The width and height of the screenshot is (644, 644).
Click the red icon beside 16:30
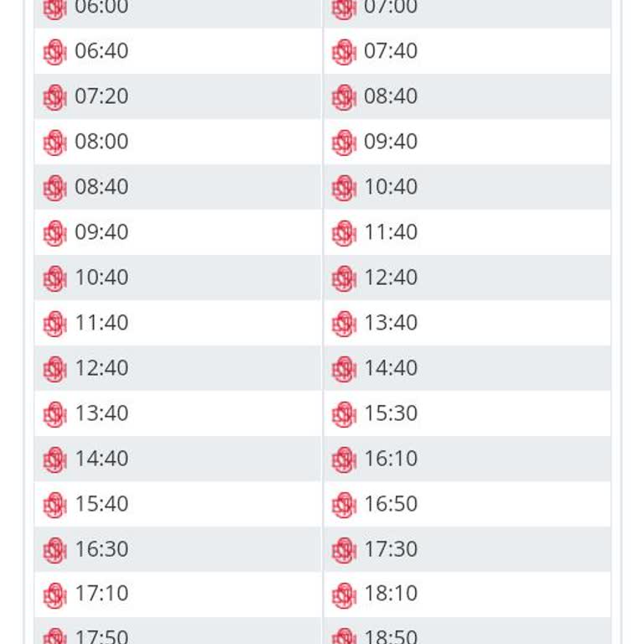click(x=55, y=550)
